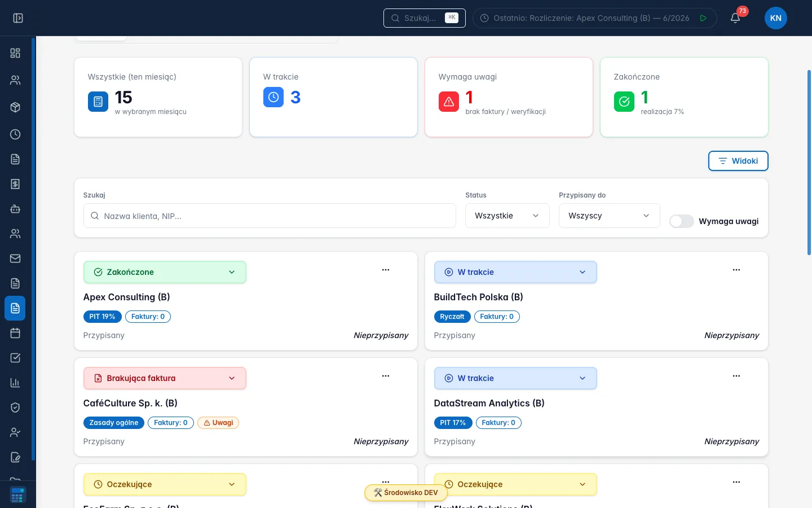Open the Przypisany do filter dropdown
Image resolution: width=812 pixels, height=508 pixels.
[x=610, y=216]
